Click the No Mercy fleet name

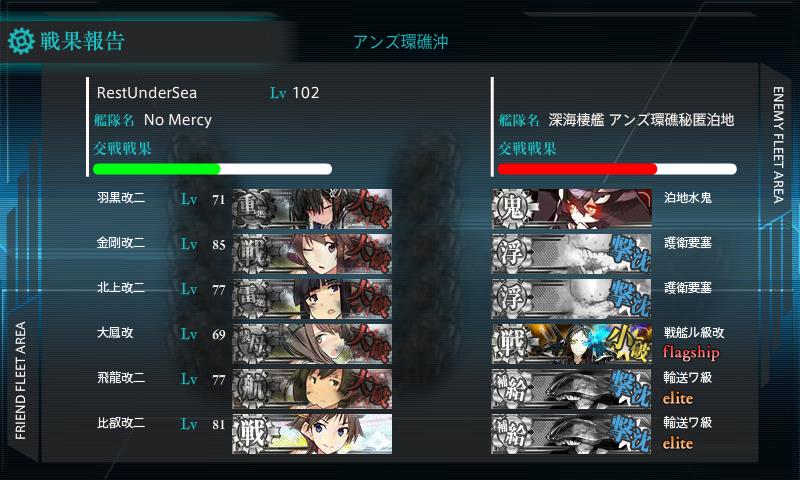click(178, 120)
